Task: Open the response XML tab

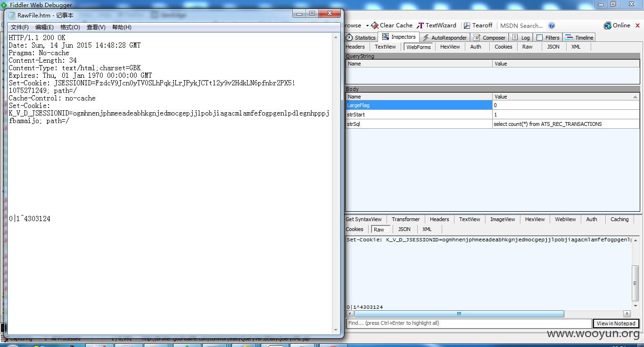Action: (427, 229)
